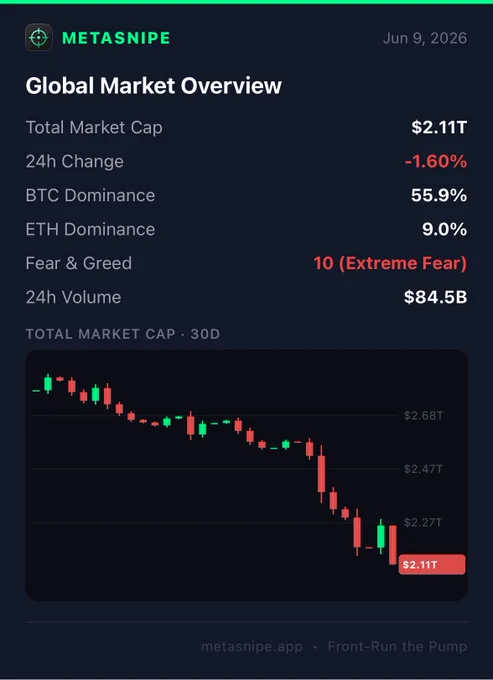Select the Jun 9, 2026 date label
Screen dimensions: 493x680
[425, 38]
